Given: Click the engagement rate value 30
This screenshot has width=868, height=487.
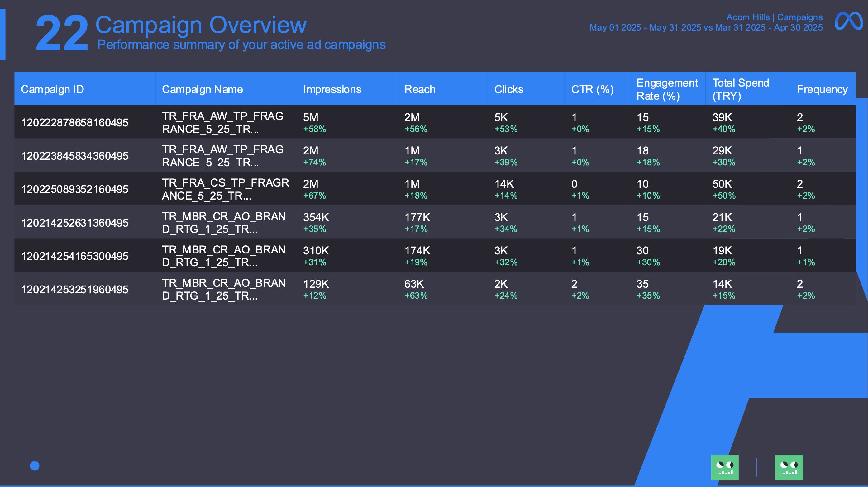Looking at the screenshot, I should point(642,251).
